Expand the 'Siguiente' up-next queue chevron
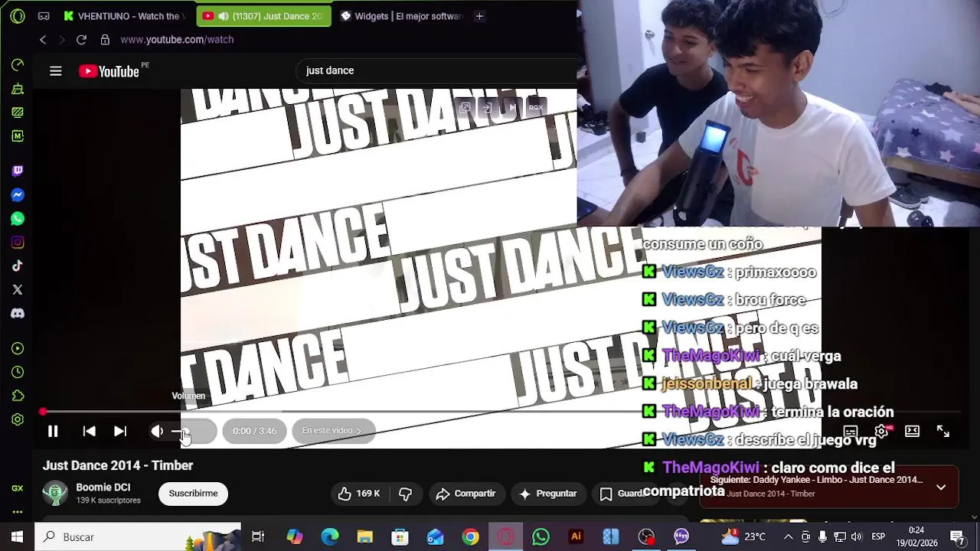This screenshot has height=551, width=980. click(941, 487)
